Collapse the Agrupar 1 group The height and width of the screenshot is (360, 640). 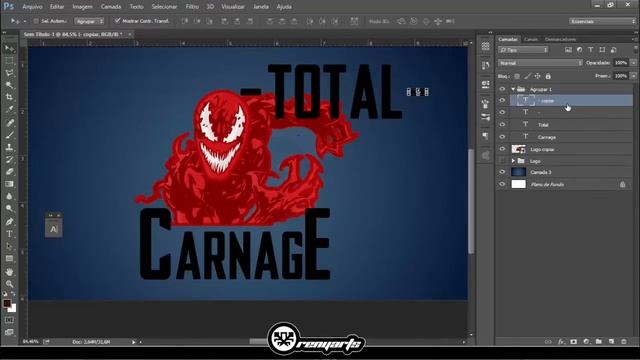(513, 89)
